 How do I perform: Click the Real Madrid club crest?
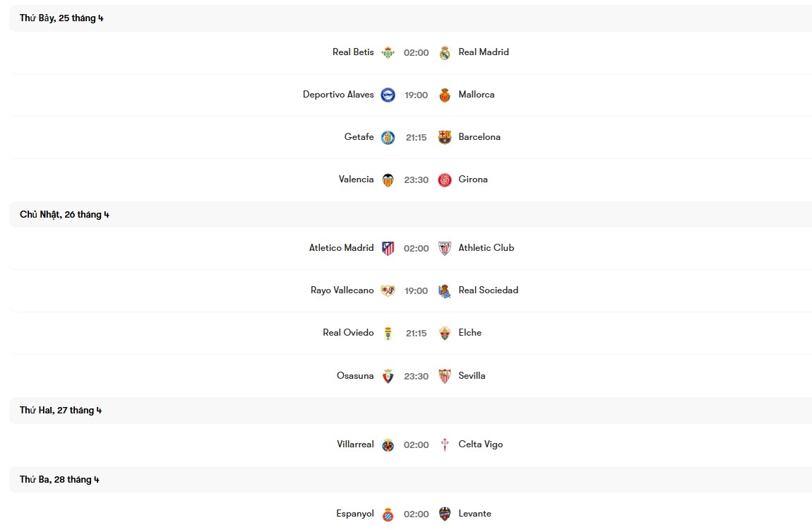pos(444,52)
